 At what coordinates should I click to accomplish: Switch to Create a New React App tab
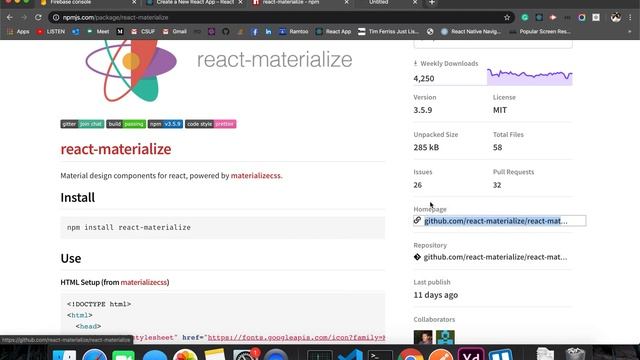coord(194,2)
